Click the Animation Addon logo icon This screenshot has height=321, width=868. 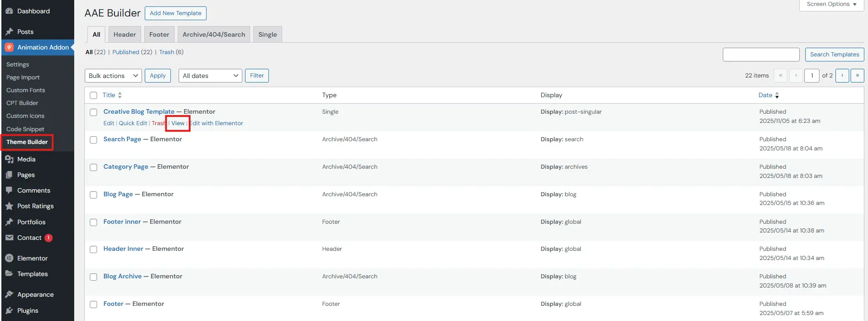tap(9, 47)
